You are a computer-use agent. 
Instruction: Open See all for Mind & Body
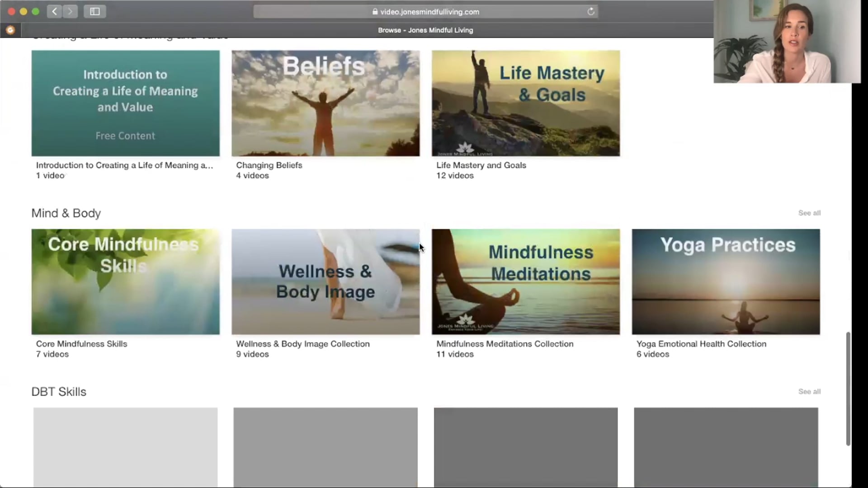coord(809,213)
